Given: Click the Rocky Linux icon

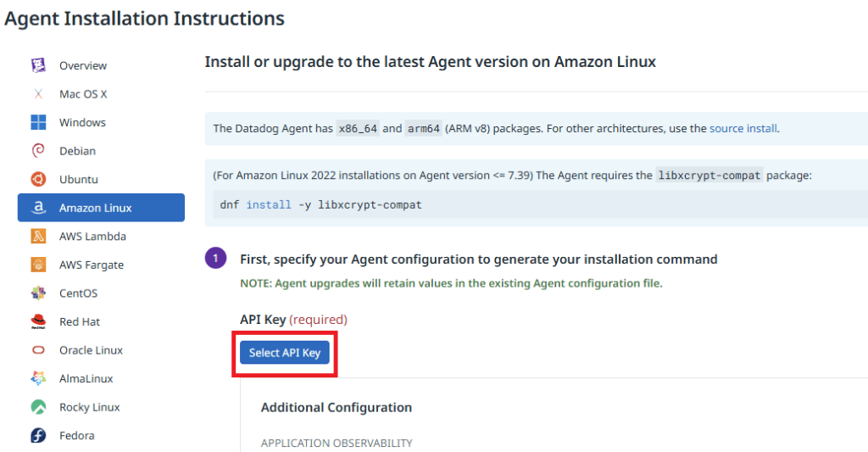Looking at the screenshot, I should point(38,407).
